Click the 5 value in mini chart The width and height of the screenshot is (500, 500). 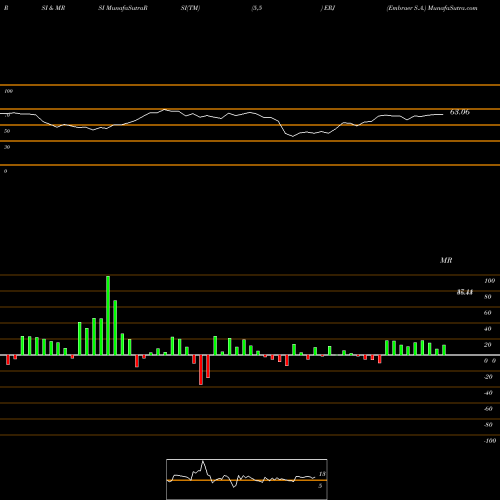pyautogui.click(x=320, y=486)
